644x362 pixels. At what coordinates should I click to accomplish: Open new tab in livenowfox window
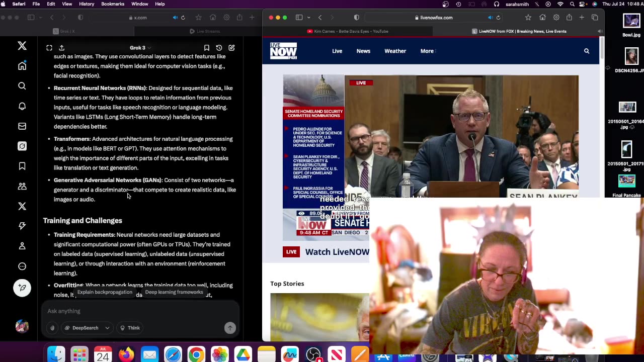582,18
